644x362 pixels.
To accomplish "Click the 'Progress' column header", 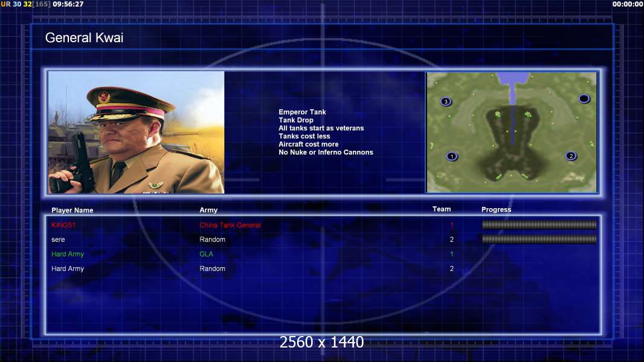I will point(496,209).
